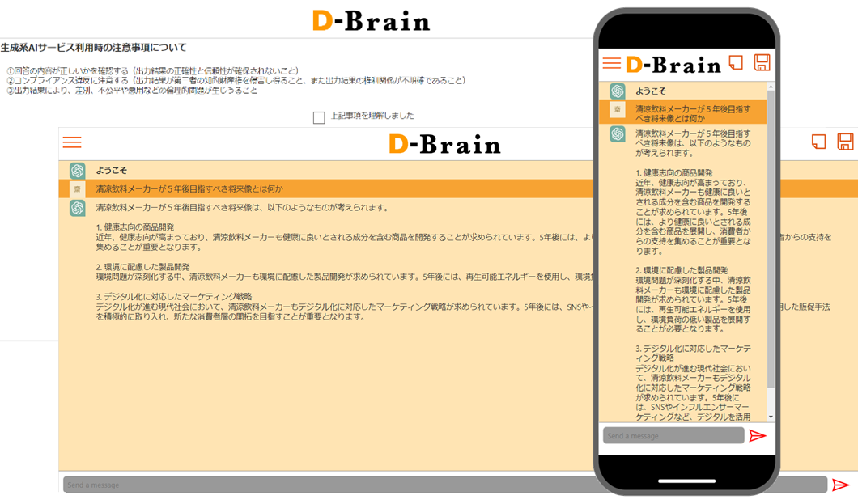Click the save icon in the mobile header
The image size is (858, 504).
point(762,61)
